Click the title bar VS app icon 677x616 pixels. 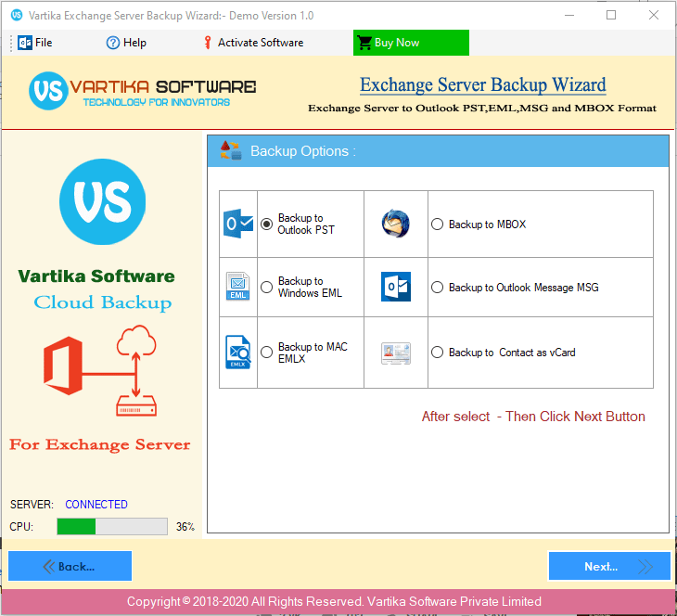tap(17, 15)
